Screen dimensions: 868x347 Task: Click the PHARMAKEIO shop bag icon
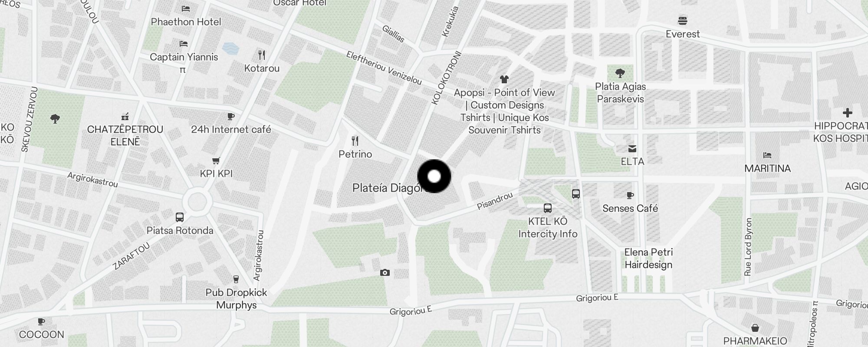[755, 328]
